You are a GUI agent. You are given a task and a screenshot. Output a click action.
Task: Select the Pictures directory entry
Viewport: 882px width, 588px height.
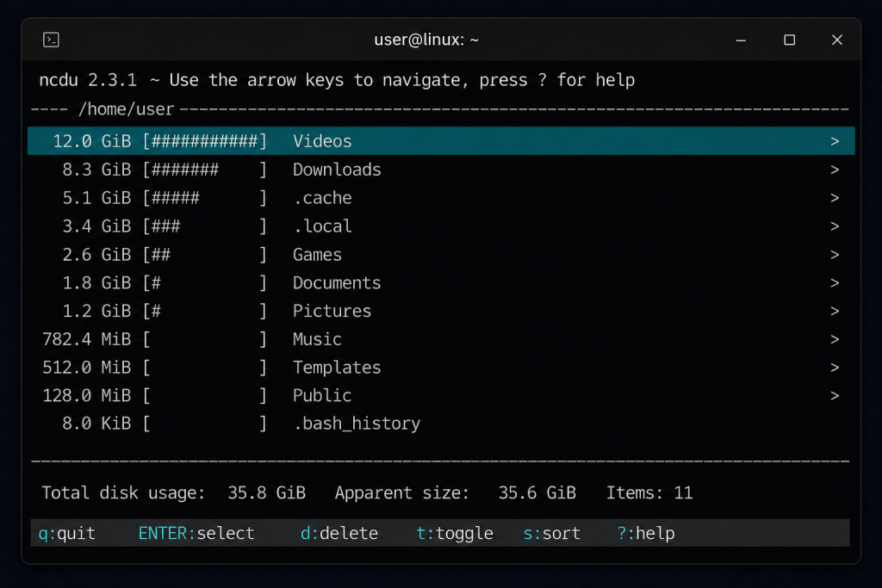(441, 311)
